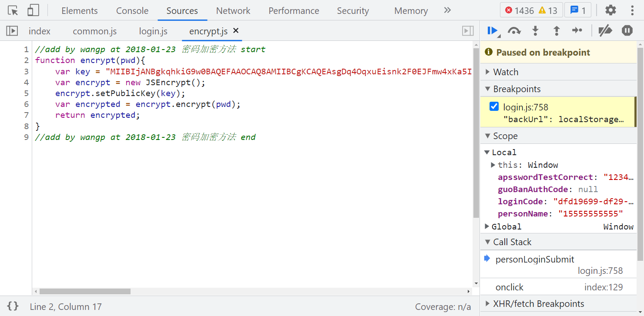The width and height of the screenshot is (644, 316).
Task: Step out of current function
Action: [556, 30]
